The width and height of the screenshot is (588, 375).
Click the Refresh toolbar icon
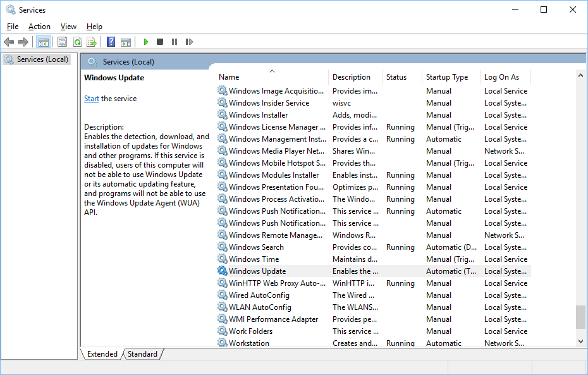tap(77, 42)
